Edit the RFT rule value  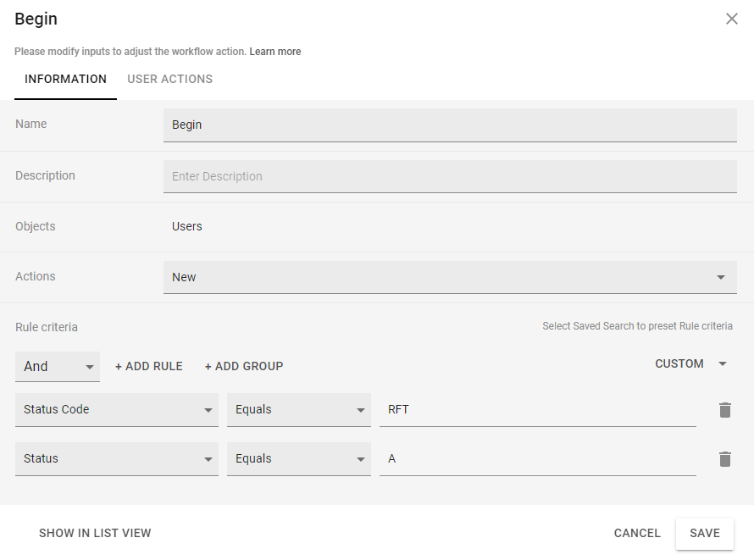click(x=538, y=409)
